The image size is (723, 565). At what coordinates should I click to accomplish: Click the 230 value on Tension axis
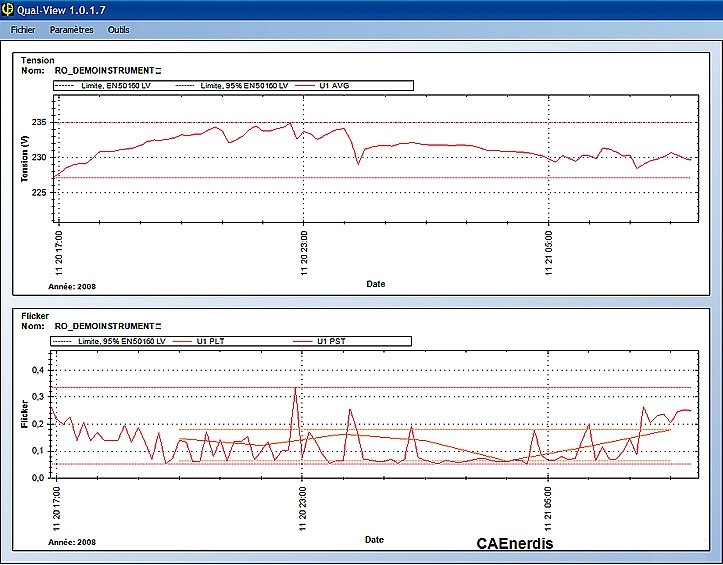39,158
